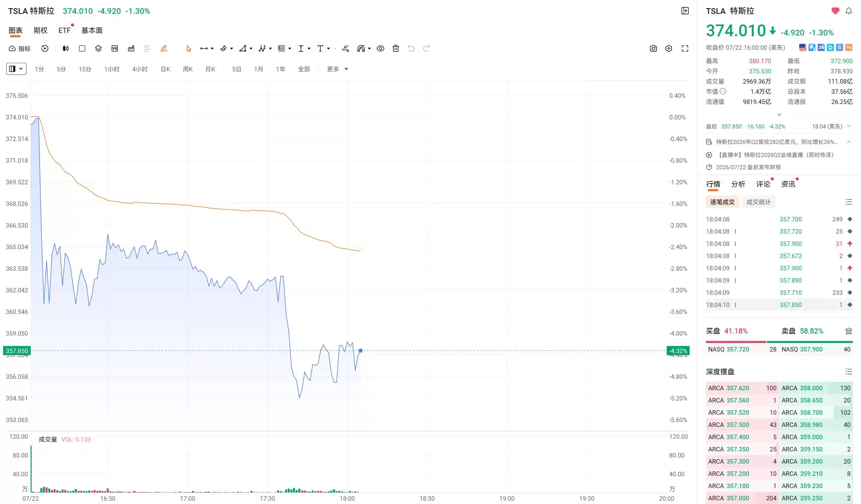Take a chart screenshot with camera icon
Image resolution: width=861 pixels, height=504 pixels.
click(x=653, y=49)
